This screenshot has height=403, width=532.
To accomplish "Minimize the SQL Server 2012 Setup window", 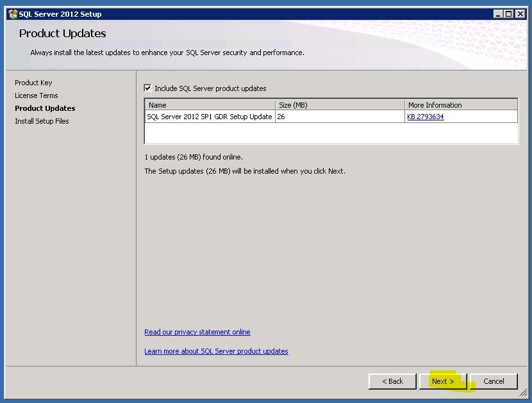I will (x=498, y=14).
